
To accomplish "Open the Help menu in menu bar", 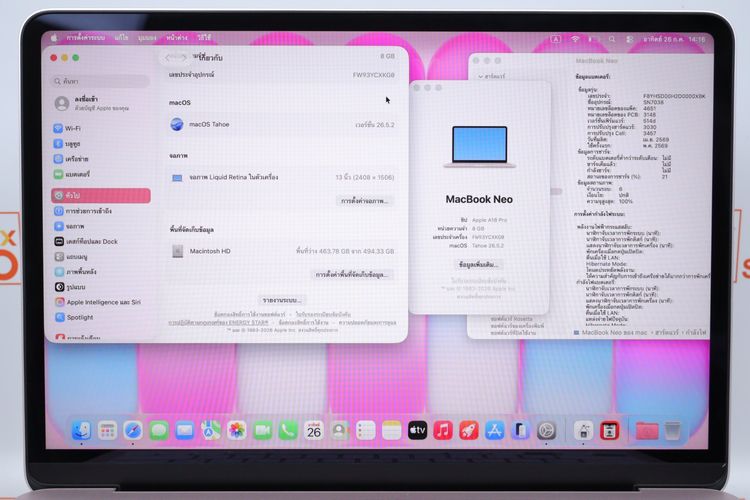I will 204,38.
